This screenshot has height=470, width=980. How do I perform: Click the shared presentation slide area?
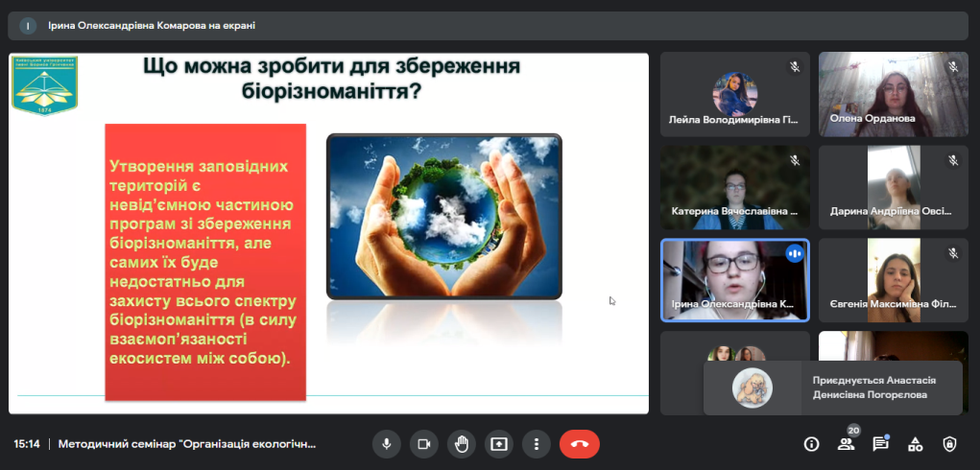point(329,233)
